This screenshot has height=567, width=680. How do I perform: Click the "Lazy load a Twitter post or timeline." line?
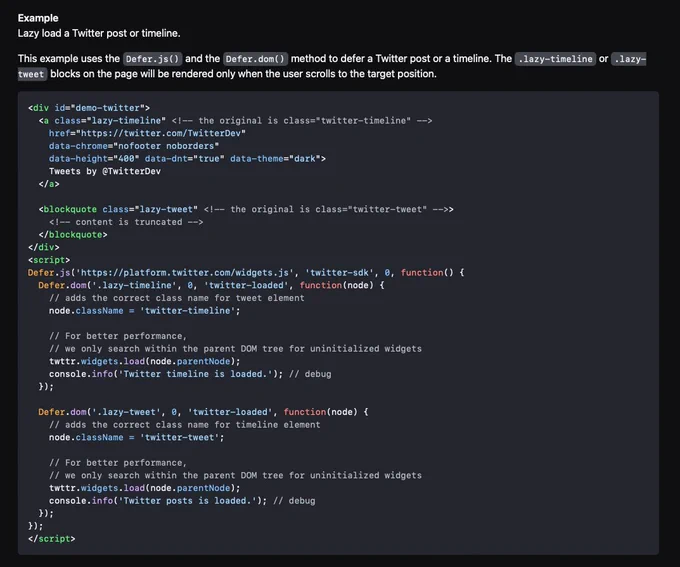coord(99,33)
